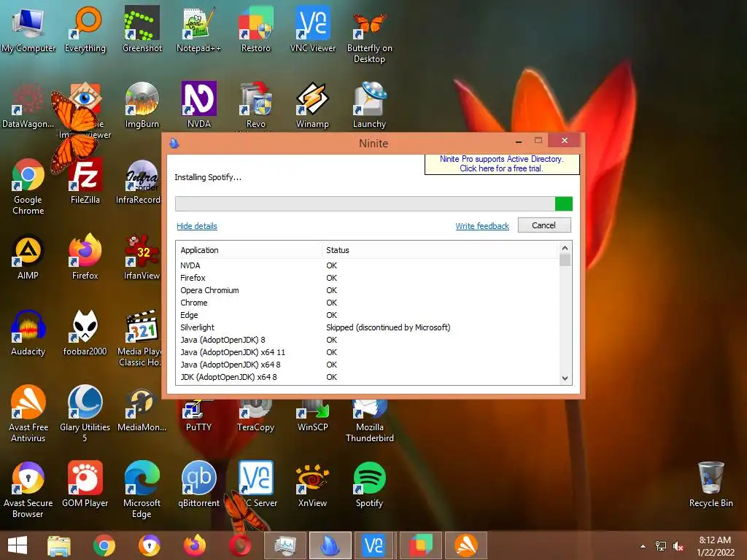
Task: Cancel the Ninite installation
Action: pos(544,225)
